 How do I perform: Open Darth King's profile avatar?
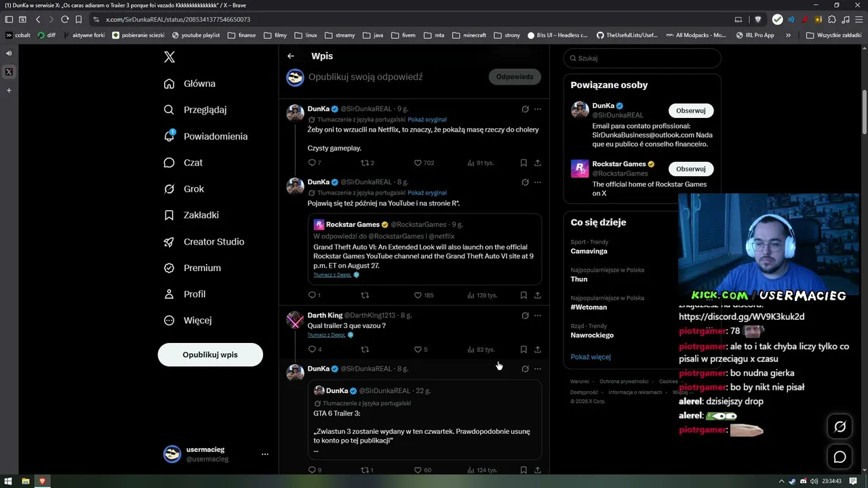pos(295,320)
